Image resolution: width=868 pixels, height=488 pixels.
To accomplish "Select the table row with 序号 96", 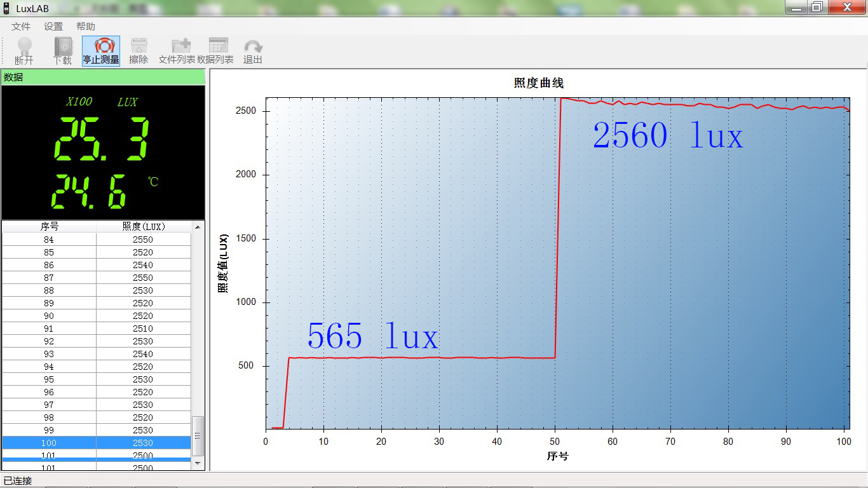I will pyautogui.click(x=97, y=392).
